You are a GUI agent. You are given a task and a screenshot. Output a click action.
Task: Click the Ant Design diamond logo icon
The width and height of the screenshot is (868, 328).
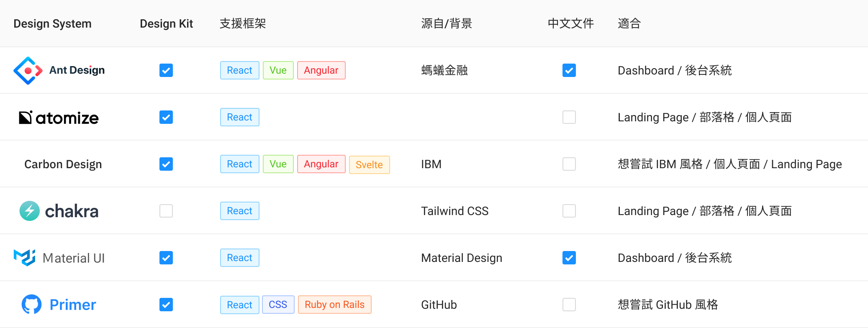(x=28, y=71)
